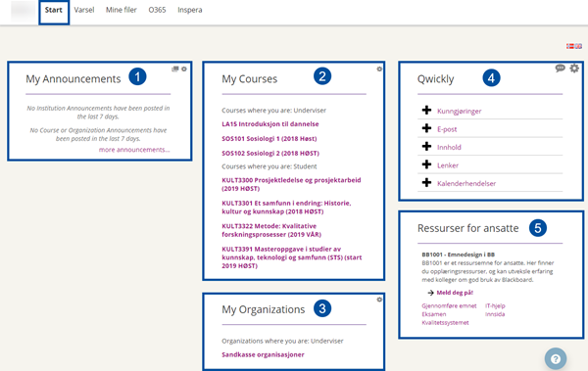Open the Mine filer tab
The height and width of the screenshot is (371, 588).
click(x=122, y=10)
